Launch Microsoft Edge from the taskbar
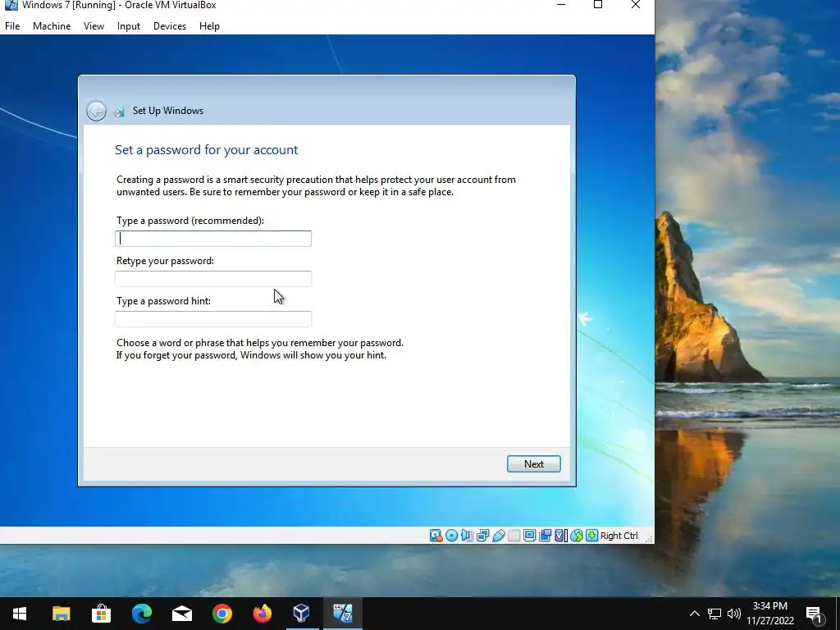This screenshot has width=840, height=630. tap(141, 614)
